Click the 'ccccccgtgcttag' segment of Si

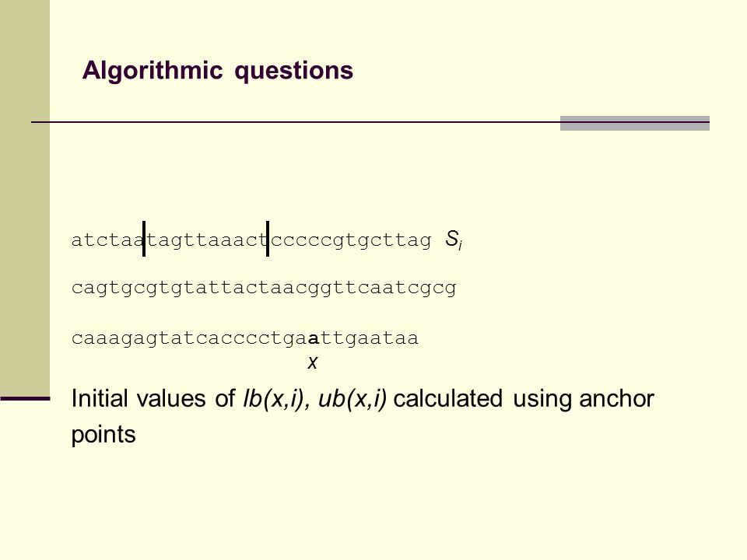pyautogui.click(x=351, y=240)
